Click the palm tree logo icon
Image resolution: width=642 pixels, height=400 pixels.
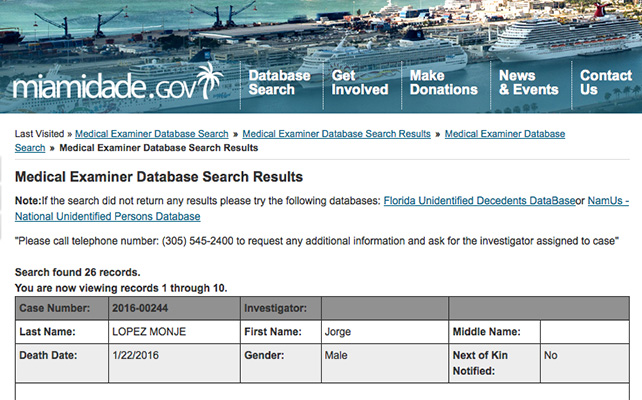[210, 80]
